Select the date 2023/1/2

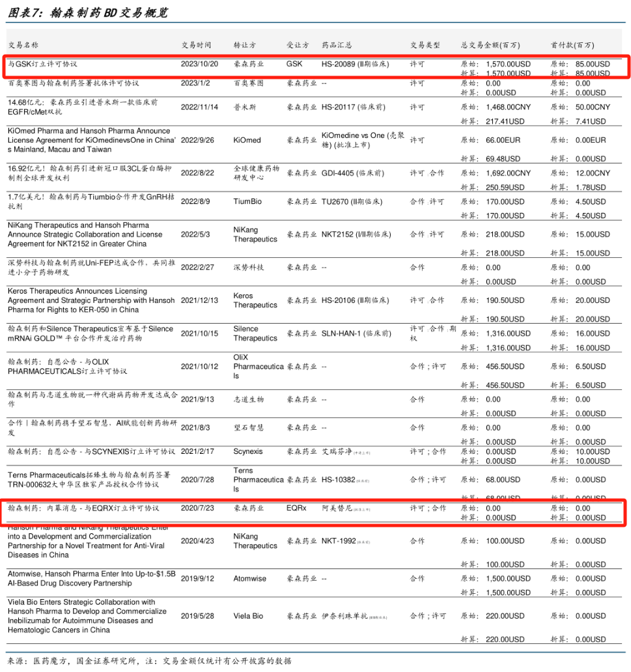[195, 83]
